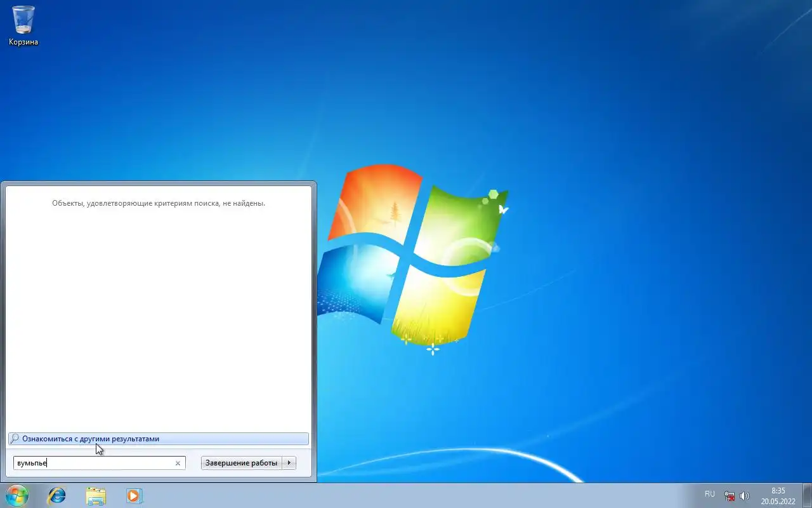Click in the Start menu search field
Image resolution: width=812 pixels, height=508 pixels.
pyautogui.click(x=100, y=463)
